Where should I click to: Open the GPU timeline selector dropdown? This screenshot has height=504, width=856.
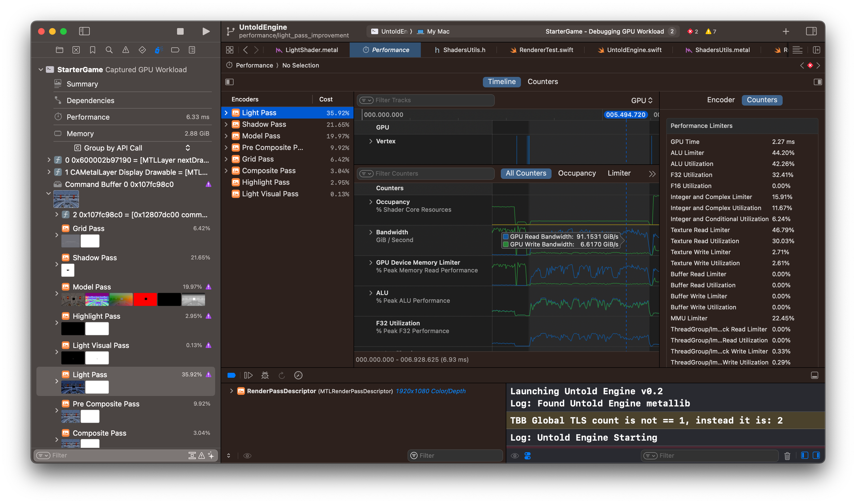[642, 100]
